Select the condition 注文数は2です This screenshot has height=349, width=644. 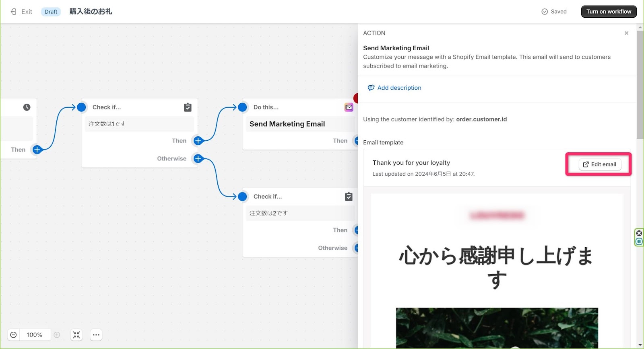point(300,213)
